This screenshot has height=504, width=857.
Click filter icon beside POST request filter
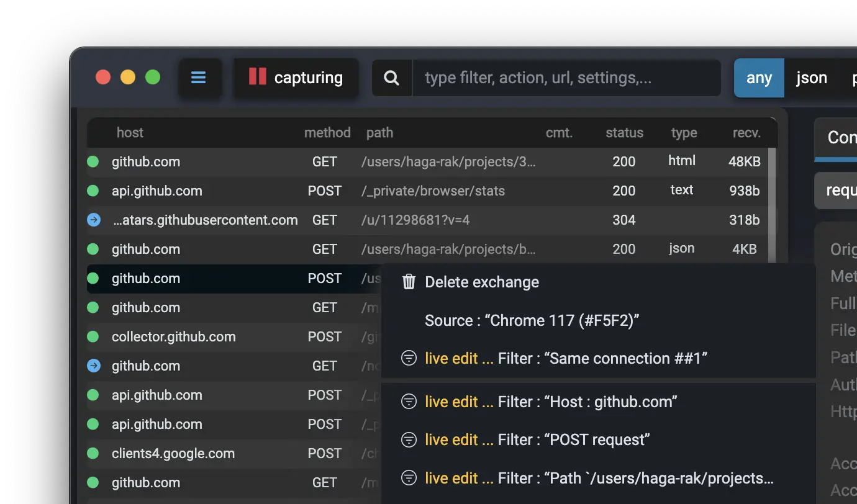[409, 439]
